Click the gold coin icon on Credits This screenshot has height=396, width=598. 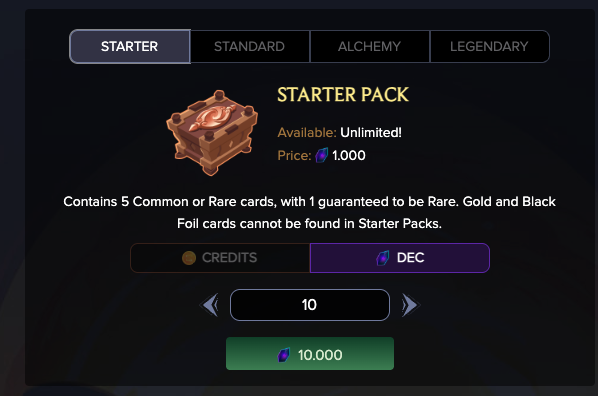click(x=189, y=258)
